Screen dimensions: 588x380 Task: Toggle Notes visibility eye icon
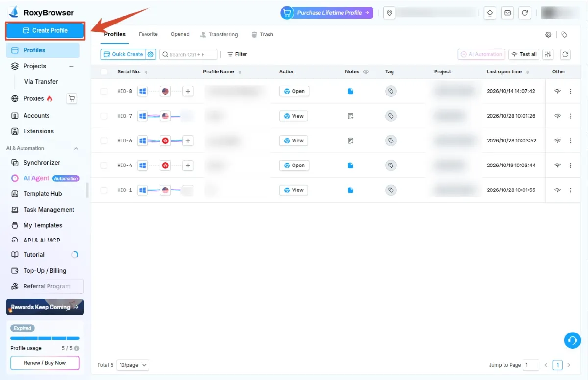pyautogui.click(x=366, y=72)
